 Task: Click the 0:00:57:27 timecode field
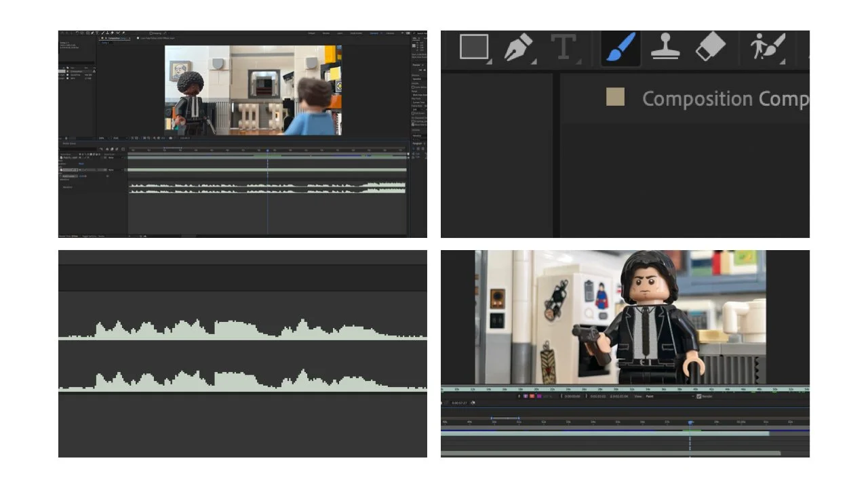pos(459,403)
